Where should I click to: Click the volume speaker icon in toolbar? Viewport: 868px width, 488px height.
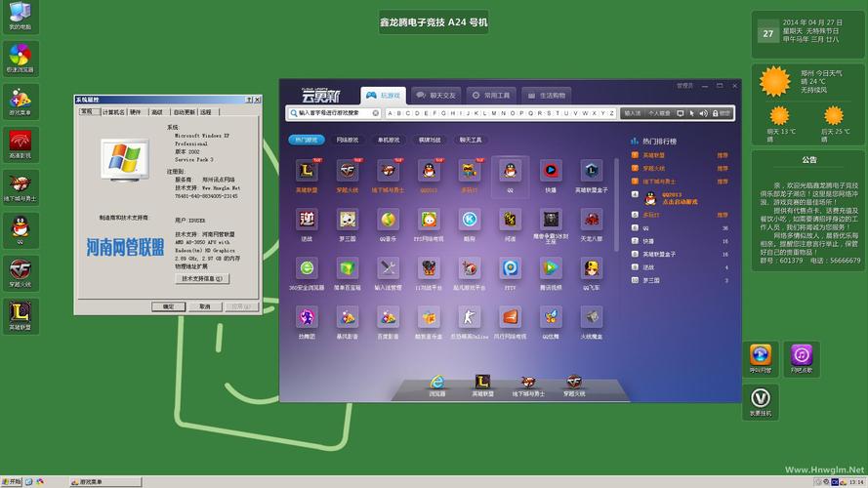[x=703, y=113]
